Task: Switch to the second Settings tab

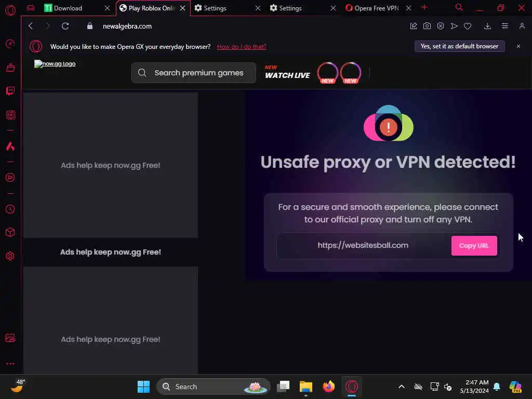Action: click(x=299, y=8)
